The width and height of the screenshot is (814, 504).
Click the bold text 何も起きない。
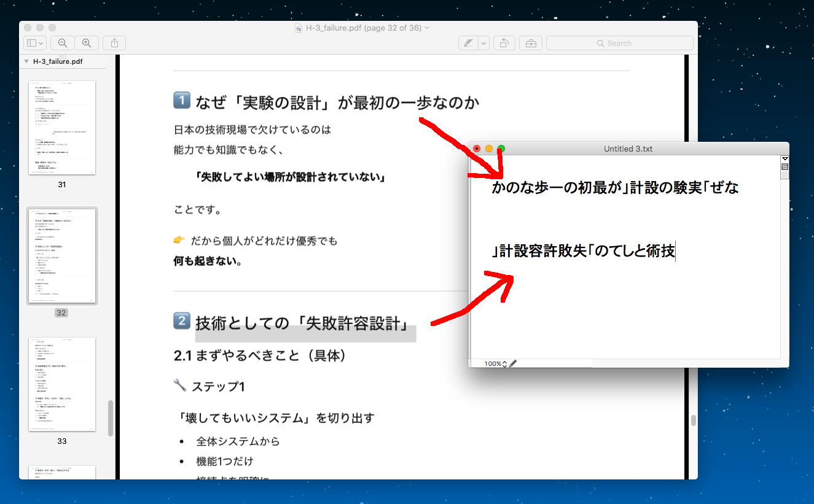pos(208,261)
